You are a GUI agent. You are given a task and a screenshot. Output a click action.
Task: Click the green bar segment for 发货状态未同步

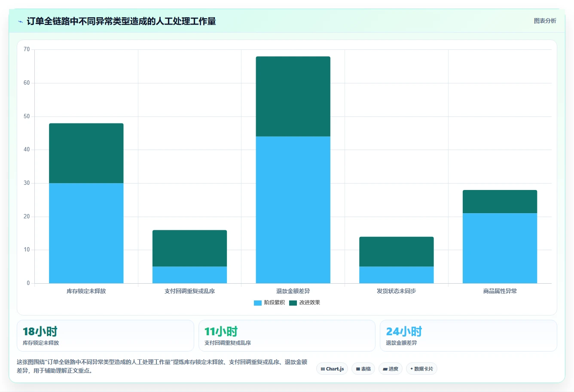397,251
